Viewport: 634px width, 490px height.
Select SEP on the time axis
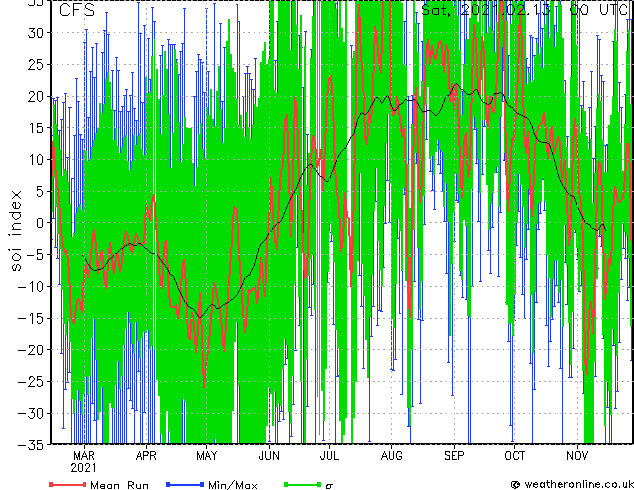454,455
